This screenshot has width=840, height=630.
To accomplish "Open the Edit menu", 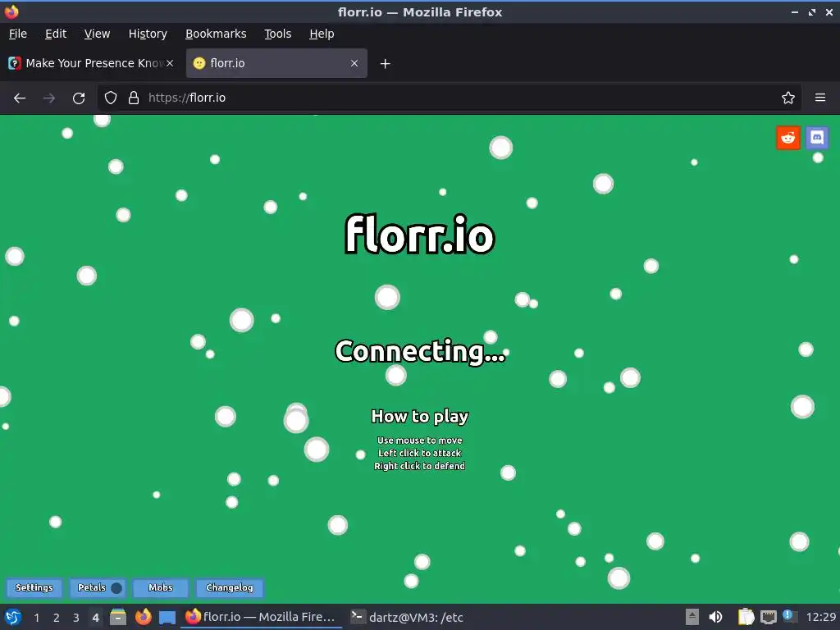I will point(56,34).
